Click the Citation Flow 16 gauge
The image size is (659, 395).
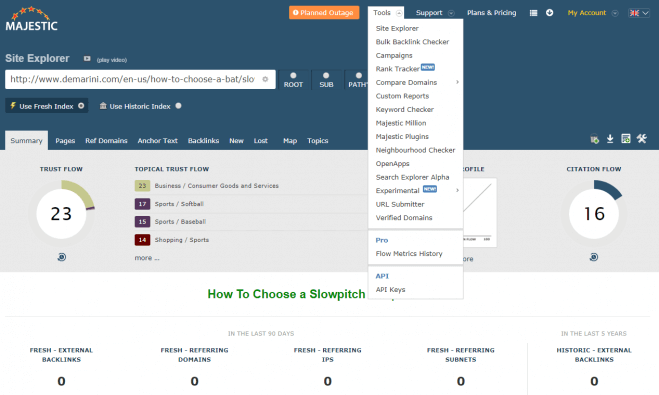(x=594, y=213)
